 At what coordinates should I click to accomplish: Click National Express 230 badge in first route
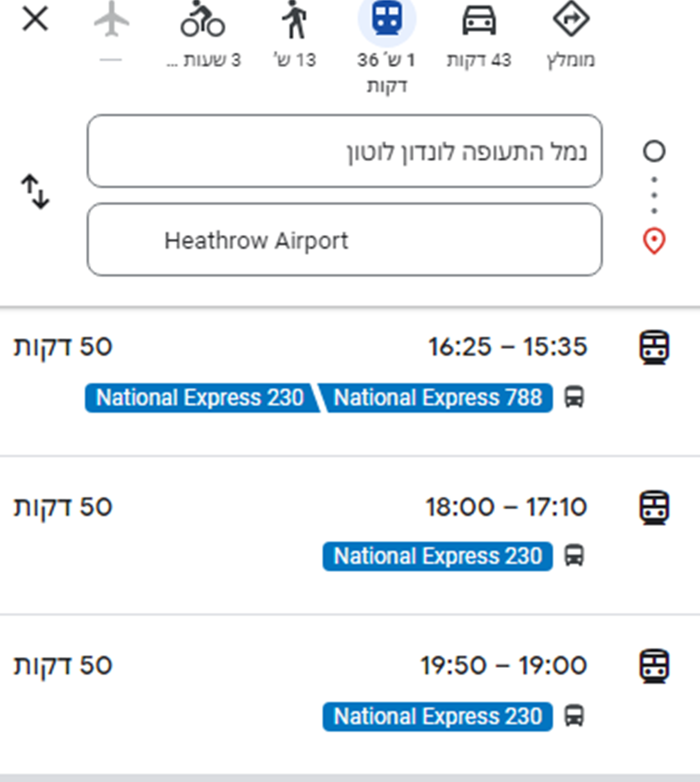(200, 398)
